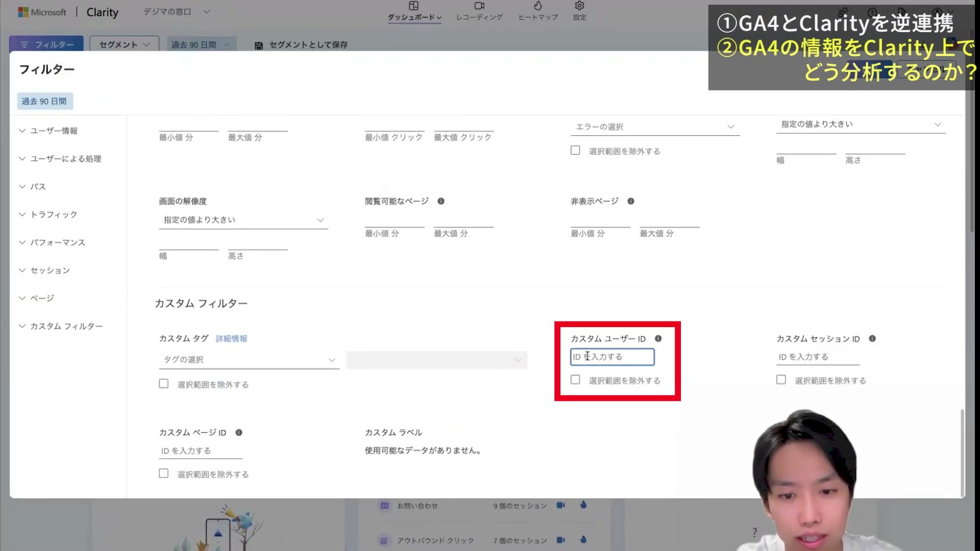
Task: Open the エラーの選択 dropdown
Action: 655,127
